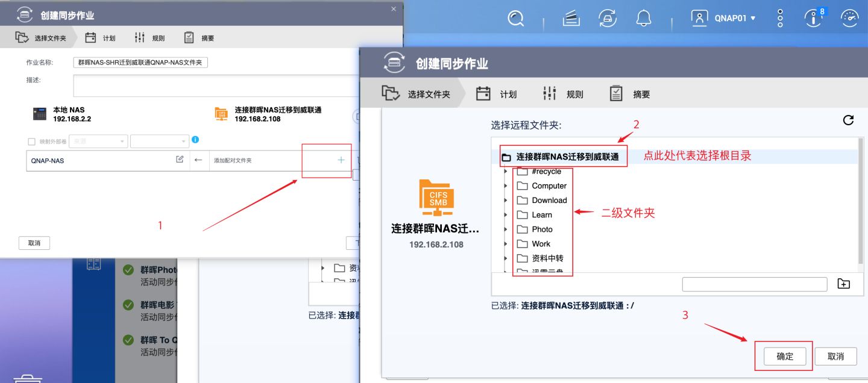
Task: Select 摘要 step in remote folder dialog
Action: (x=630, y=94)
